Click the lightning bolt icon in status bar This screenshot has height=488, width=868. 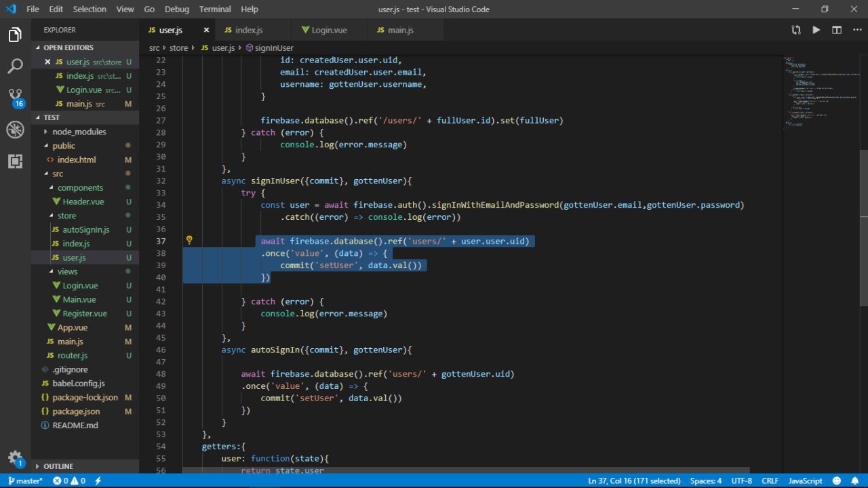pyautogui.click(x=98, y=481)
